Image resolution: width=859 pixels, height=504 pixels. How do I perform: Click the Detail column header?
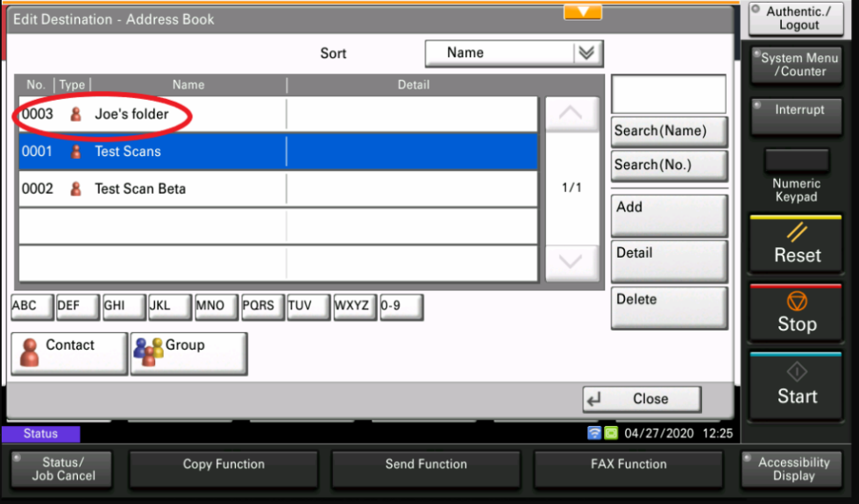click(x=414, y=85)
